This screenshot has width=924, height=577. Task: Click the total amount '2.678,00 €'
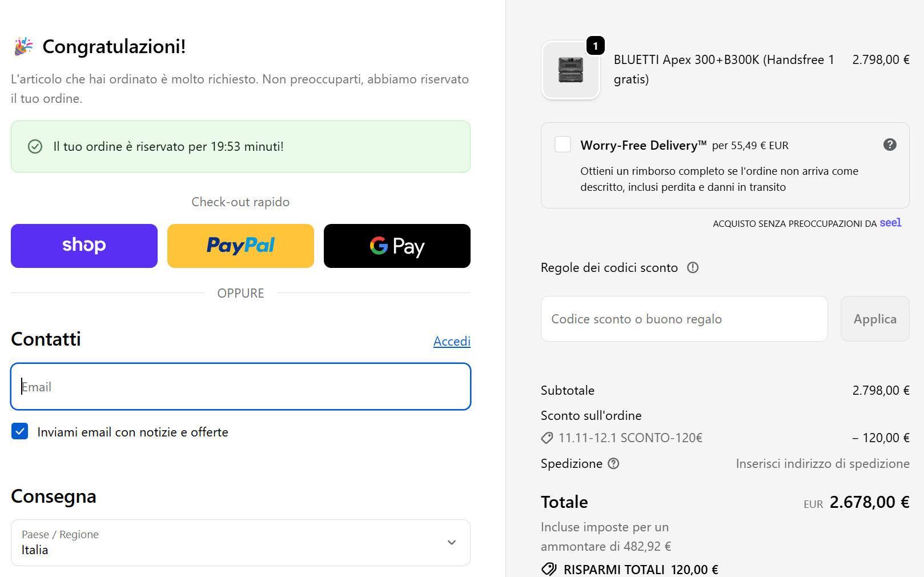click(870, 502)
